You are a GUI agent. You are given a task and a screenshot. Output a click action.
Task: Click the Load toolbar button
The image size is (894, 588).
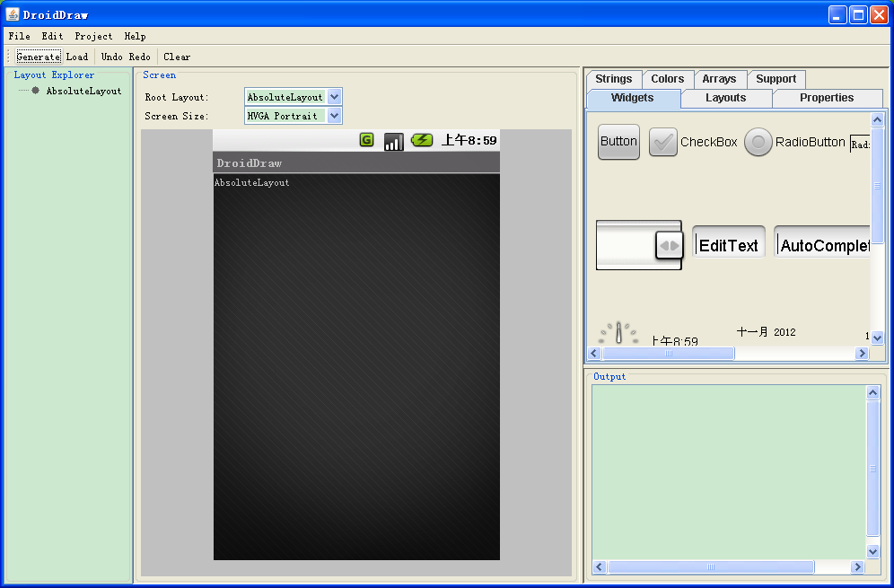pos(77,57)
